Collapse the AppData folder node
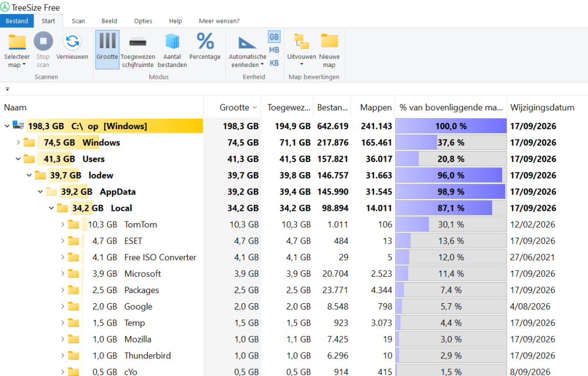The image size is (588, 376). tap(41, 192)
